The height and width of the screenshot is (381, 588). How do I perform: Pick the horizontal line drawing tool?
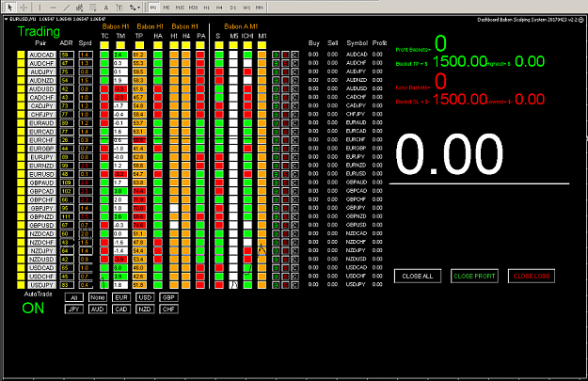53,8
